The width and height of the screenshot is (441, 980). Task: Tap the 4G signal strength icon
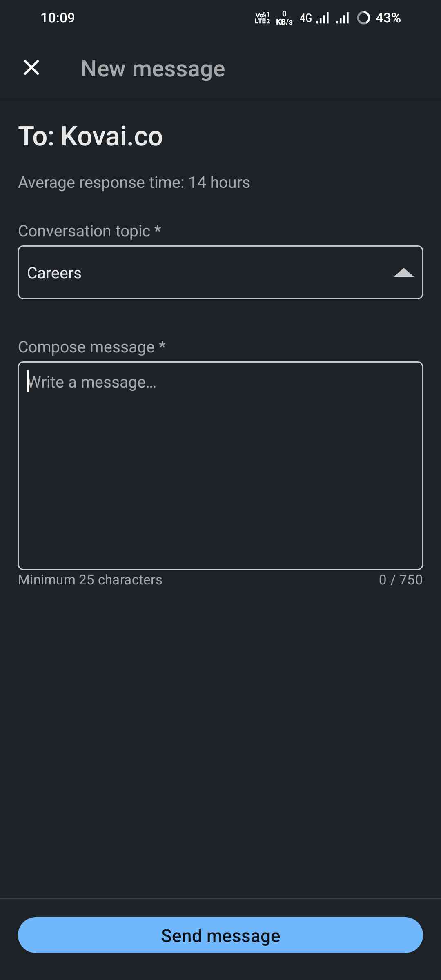(x=314, y=18)
